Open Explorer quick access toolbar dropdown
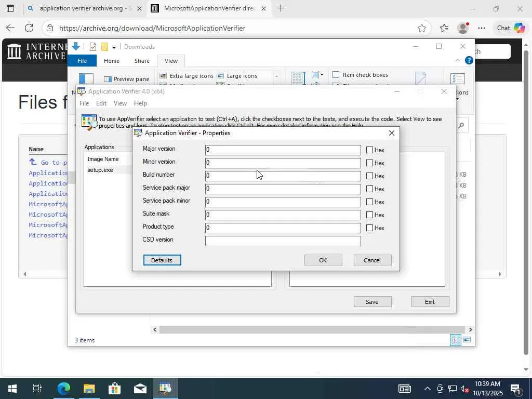Image resolution: width=532 pixels, height=399 pixels. 114,47
